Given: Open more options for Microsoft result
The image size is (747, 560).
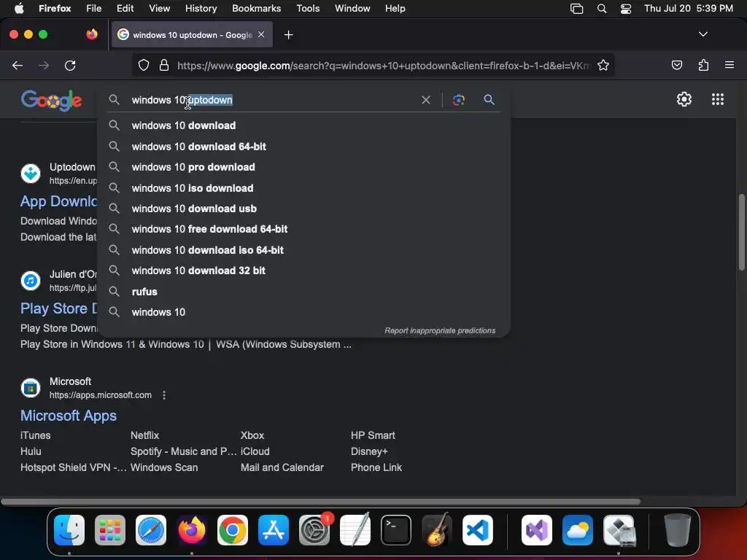Looking at the screenshot, I should (164, 395).
